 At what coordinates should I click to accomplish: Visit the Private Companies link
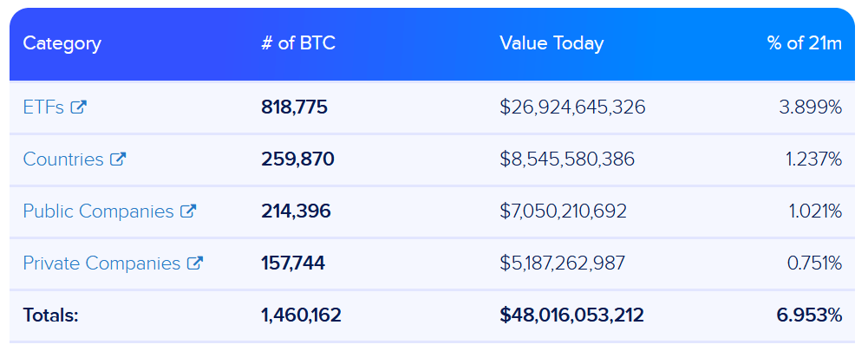pos(101,263)
